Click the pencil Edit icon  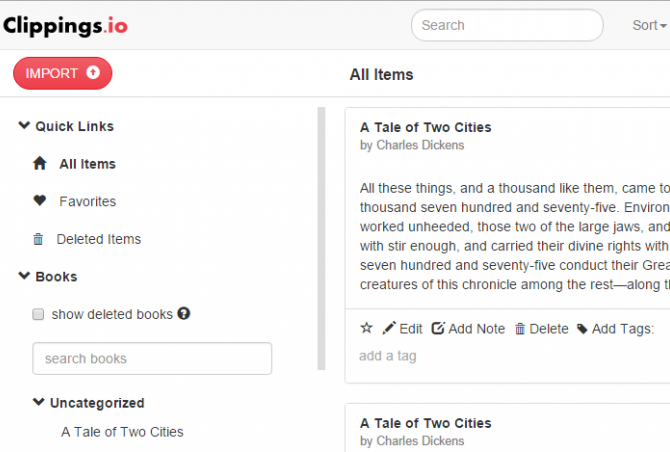coord(389,328)
